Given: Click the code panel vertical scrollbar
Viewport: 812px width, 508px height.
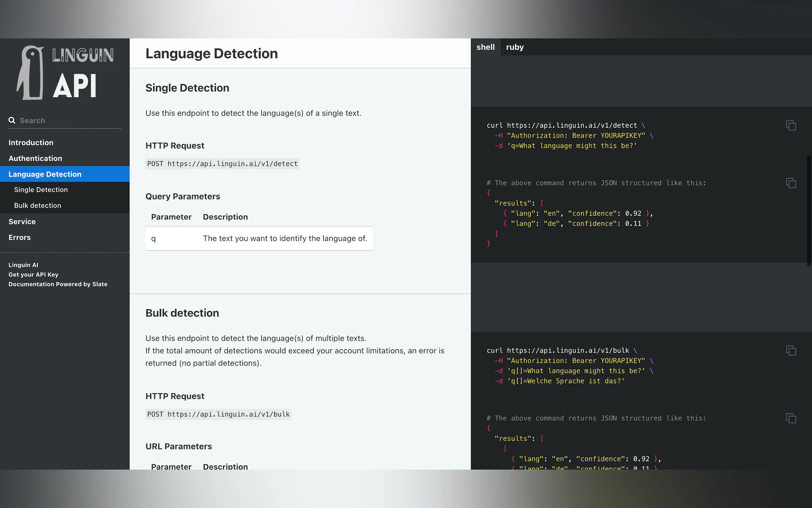Looking at the screenshot, I should [808, 210].
